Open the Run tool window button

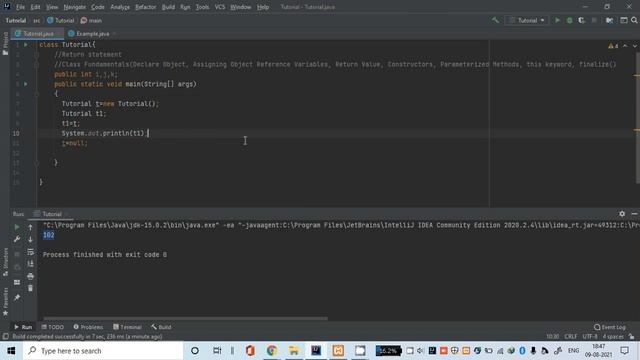coord(23,327)
